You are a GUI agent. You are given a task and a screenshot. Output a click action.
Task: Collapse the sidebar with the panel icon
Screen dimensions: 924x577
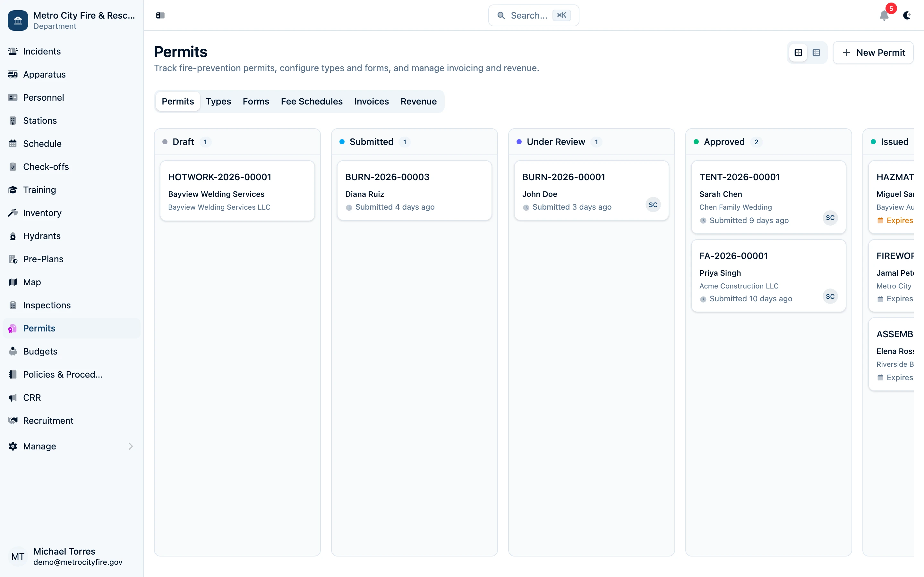pyautogui.click(x=160, y=15)
